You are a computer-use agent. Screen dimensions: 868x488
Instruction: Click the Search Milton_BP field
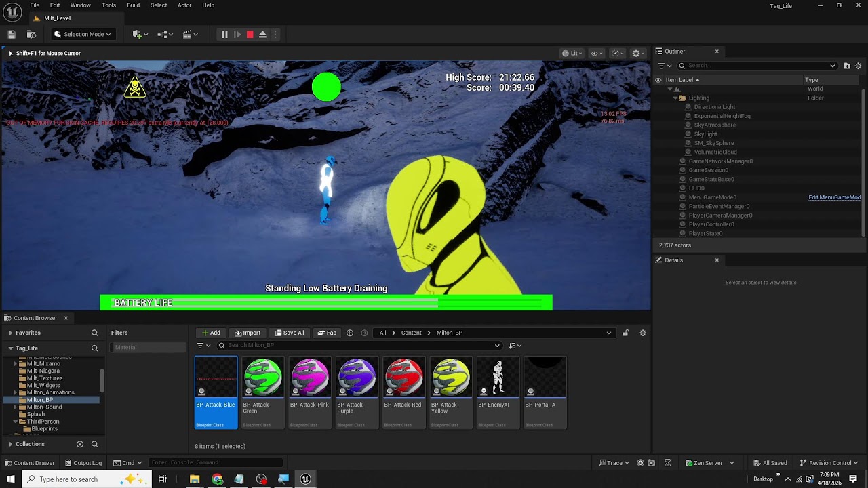[x=359, y=346]
